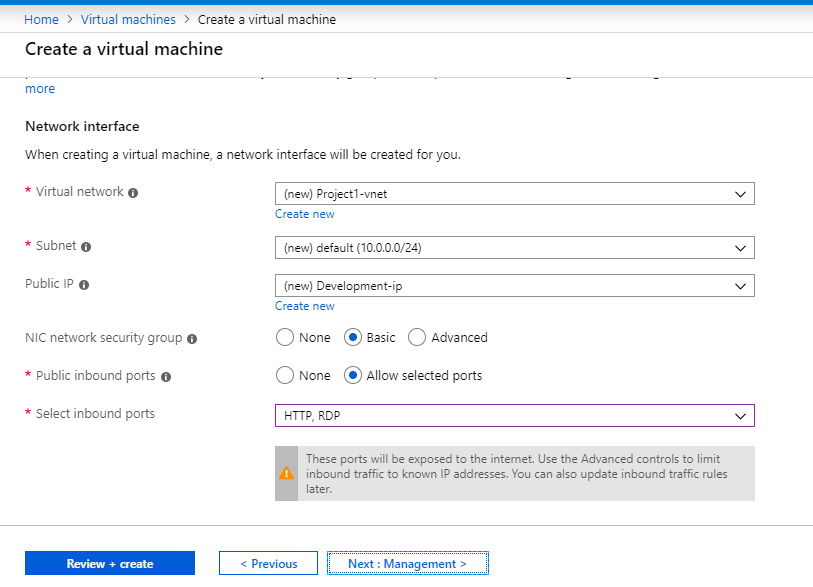Image resolution: width=813 pixels, height=587 pixels.
Task: Click Create new under Public IP
Action: point(304,306)
